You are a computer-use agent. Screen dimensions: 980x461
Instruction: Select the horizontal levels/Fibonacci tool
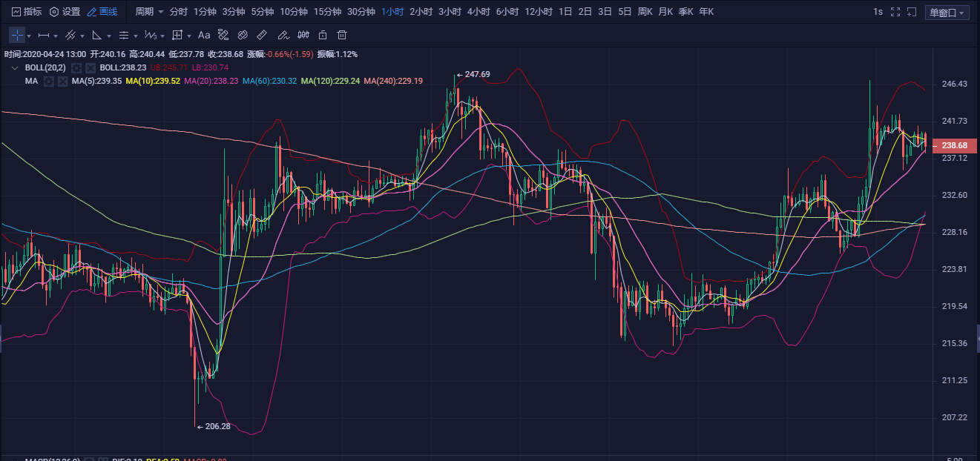click(124, 35)
